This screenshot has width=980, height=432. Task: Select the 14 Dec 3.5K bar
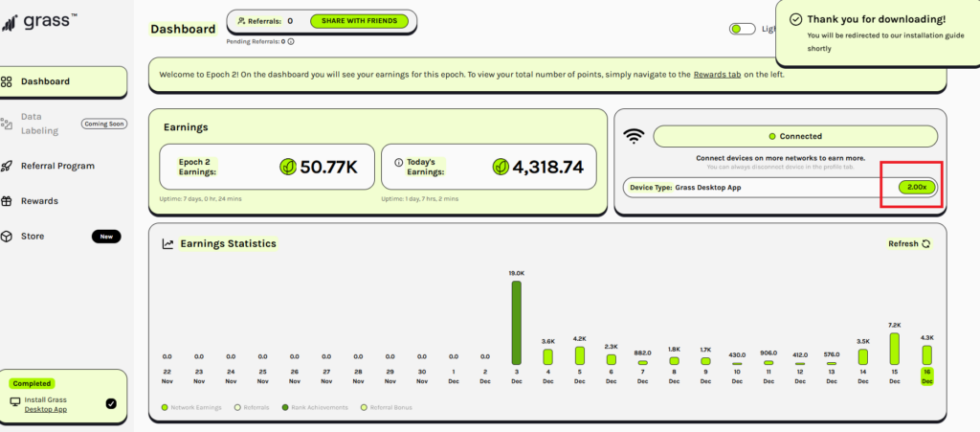click(x=863, y=357)
